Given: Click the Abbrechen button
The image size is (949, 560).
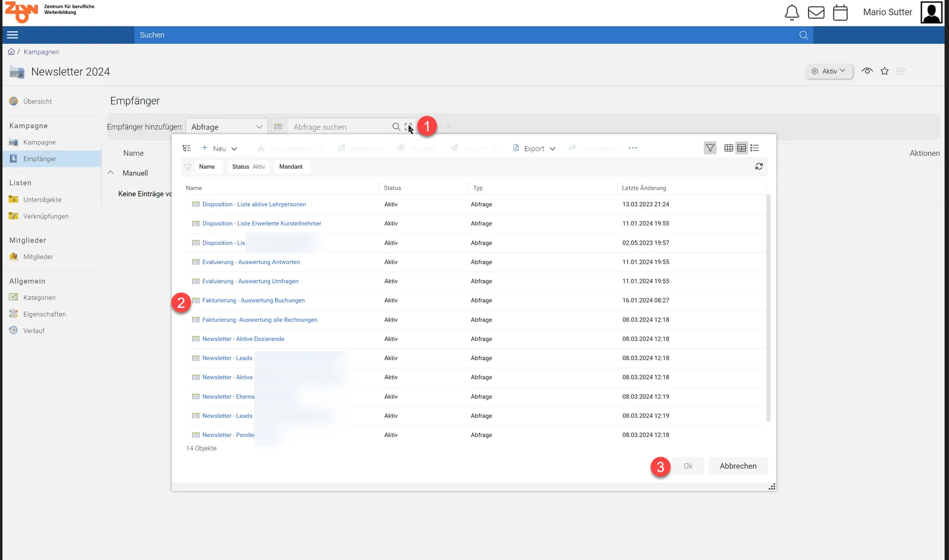Looking at the screenshot, I should (738, 466).
